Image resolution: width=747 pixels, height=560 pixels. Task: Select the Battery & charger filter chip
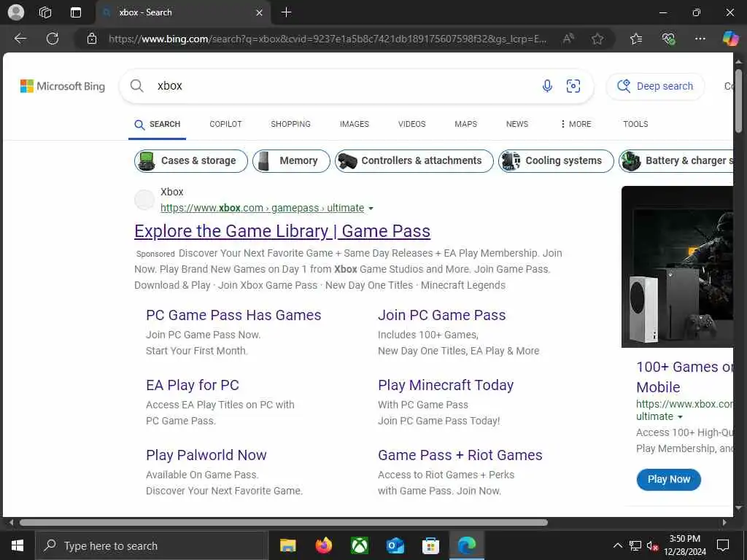point(676,161)
